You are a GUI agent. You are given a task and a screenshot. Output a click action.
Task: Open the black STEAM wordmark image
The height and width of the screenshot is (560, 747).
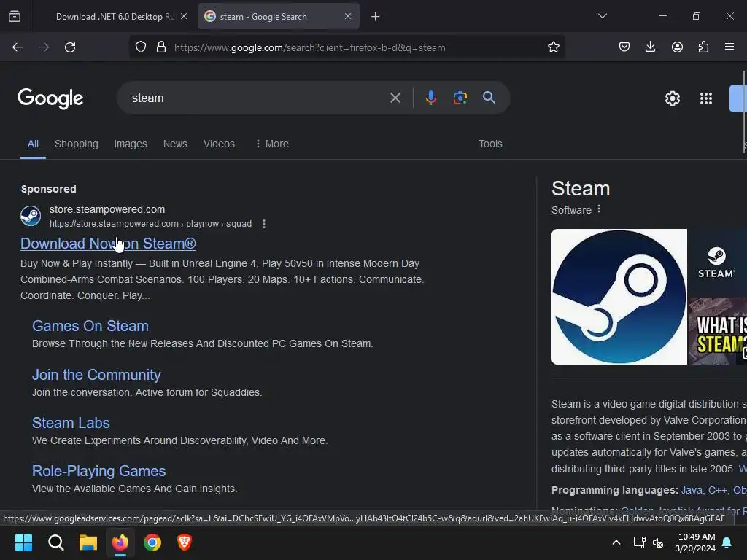tap(718, 262)
